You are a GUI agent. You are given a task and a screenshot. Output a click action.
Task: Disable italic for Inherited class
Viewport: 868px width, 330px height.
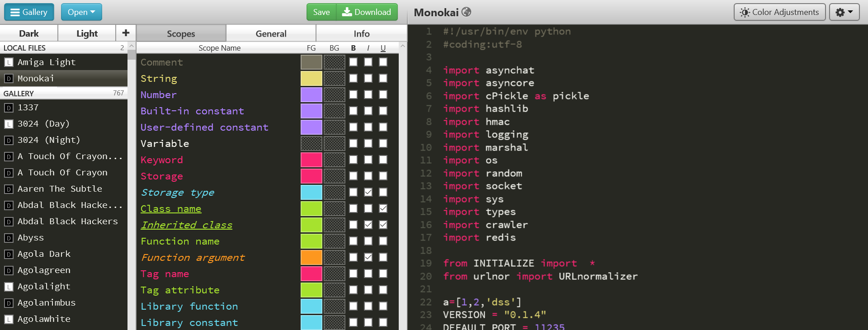click(368, 225)
